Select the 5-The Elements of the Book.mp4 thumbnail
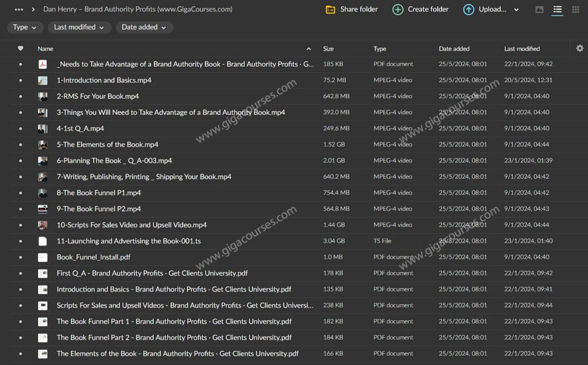588x365 pixels. [x=42, y=145]
